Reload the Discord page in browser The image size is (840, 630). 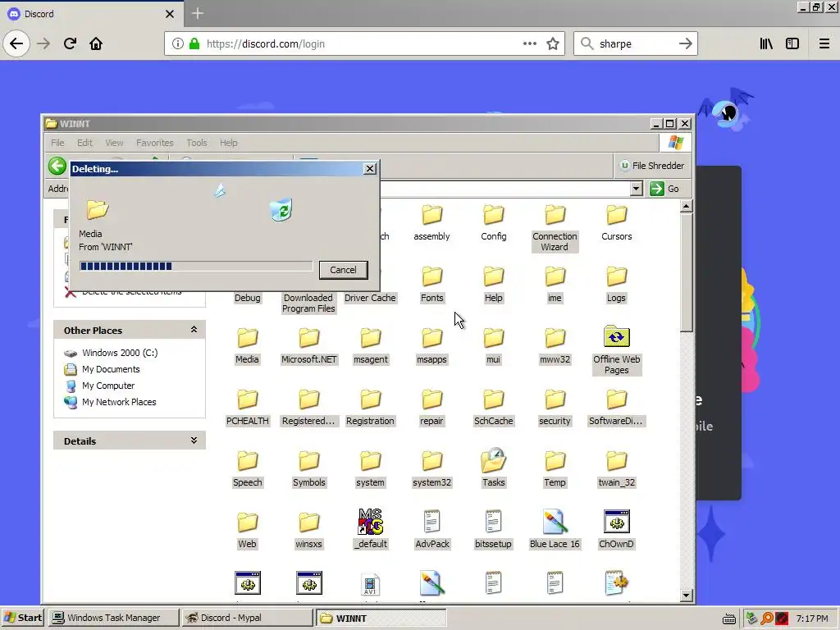tap(71, 44)
